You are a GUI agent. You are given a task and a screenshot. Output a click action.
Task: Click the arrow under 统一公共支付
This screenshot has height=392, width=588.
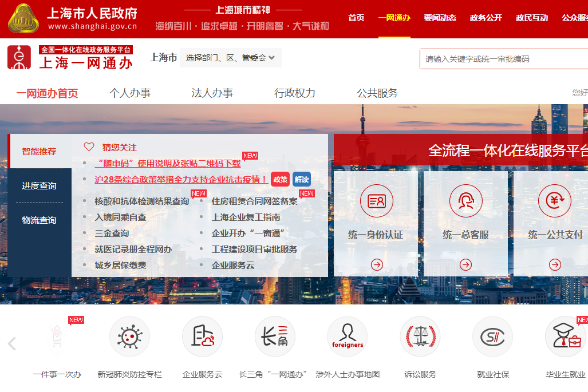point(555,265)
